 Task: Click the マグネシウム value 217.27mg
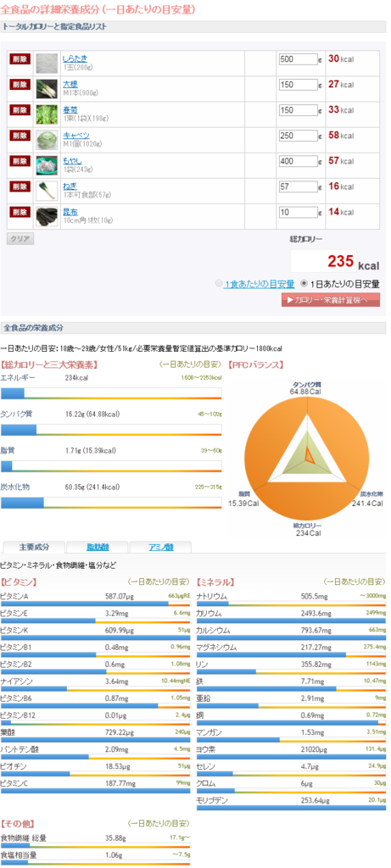(x=318, y=647)
